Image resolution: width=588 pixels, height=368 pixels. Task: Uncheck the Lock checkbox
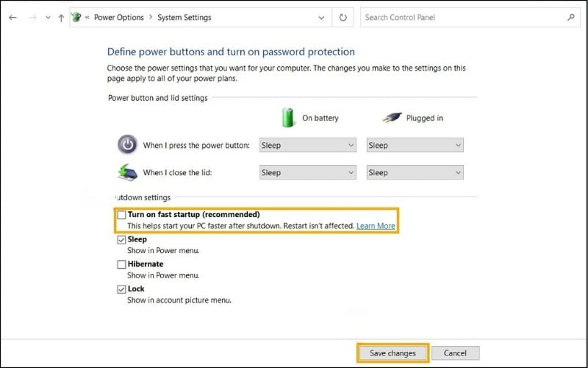121,289
